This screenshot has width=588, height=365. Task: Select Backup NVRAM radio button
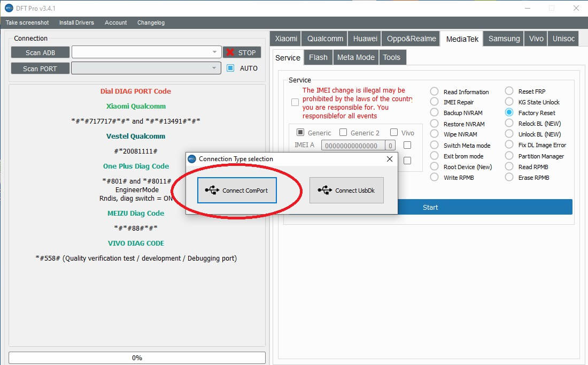pos(434,112)
